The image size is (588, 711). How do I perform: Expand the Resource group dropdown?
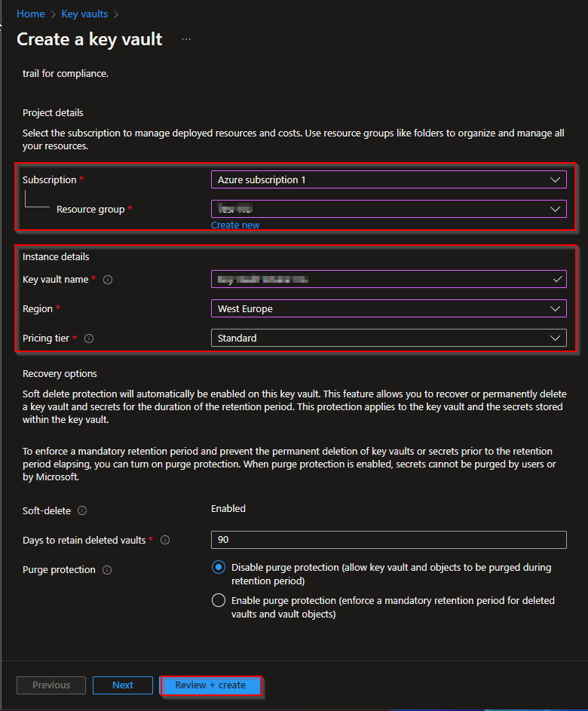click(x=388, y=209)
